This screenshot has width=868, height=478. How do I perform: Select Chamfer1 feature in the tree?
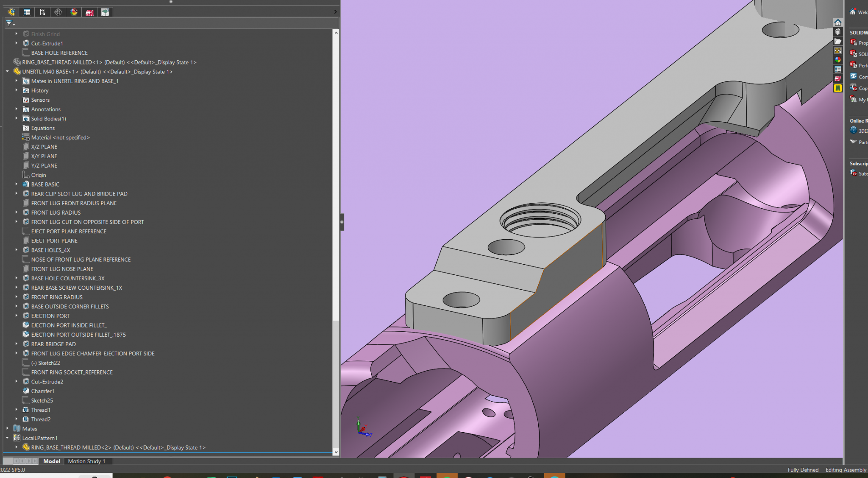[x=42, y=391]
